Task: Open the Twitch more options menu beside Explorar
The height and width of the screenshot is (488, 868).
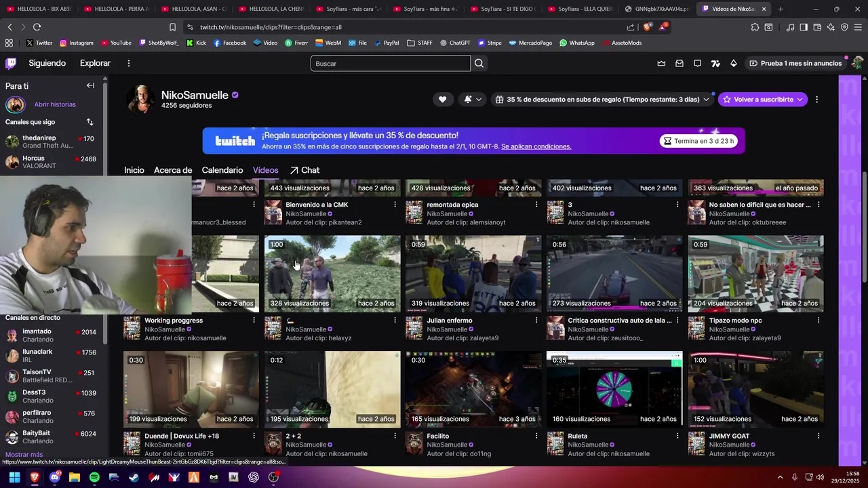Action: click(129, 63)
